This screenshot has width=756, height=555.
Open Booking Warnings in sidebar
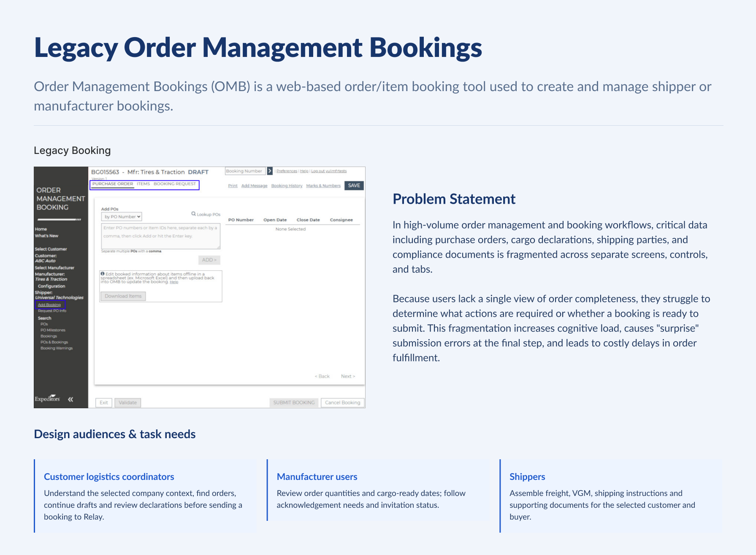coord(57,348)
